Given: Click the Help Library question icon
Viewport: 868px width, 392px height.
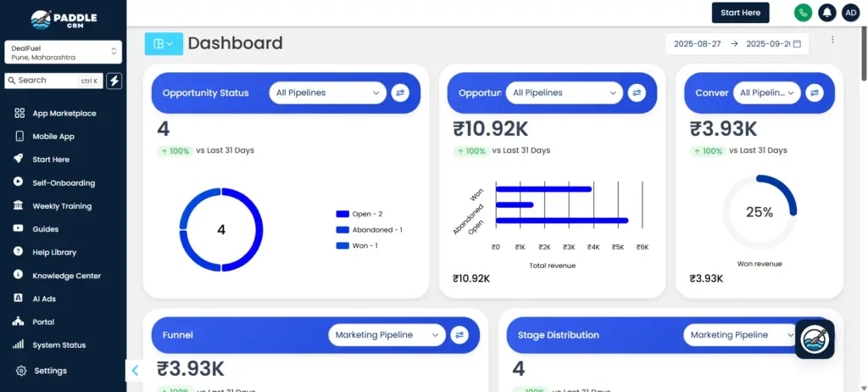Looking at the screenshot, I should coord(19,252).
